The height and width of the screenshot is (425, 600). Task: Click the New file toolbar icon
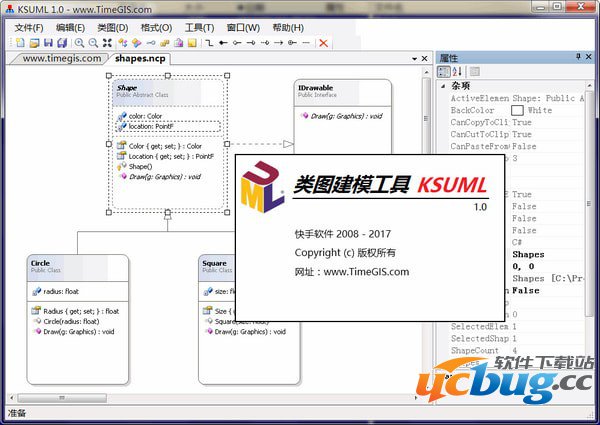pyautogui.click(x=21, y=43)
